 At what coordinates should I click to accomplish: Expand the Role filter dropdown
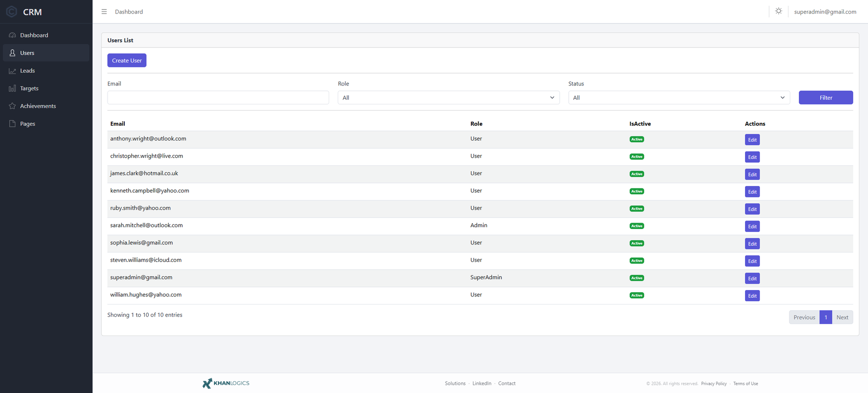448,98
